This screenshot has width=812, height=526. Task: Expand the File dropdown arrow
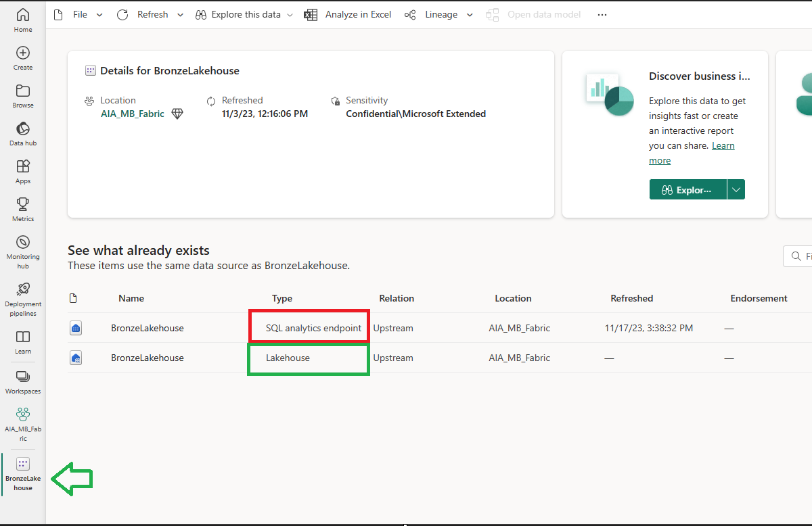(x=99, y=15)
